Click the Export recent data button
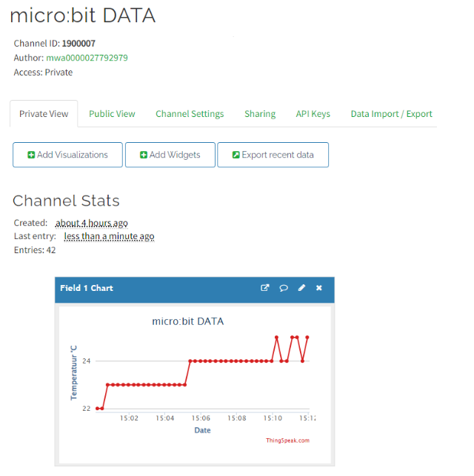Screen dimensions: 474x476 [273, 155]
